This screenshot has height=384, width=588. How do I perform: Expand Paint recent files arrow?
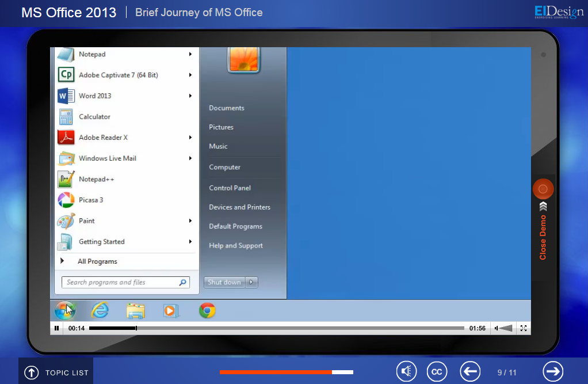pos(190,220)
